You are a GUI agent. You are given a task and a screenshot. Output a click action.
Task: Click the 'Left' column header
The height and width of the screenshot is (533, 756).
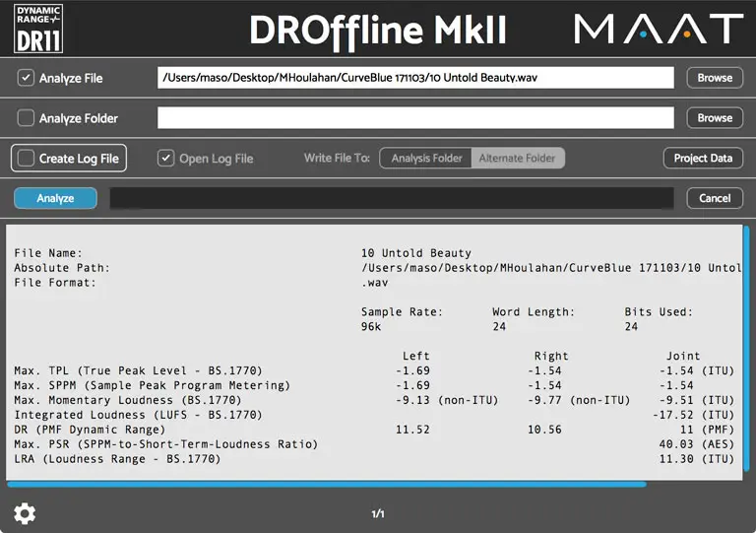pyautogui.click(x=416, y=356)
